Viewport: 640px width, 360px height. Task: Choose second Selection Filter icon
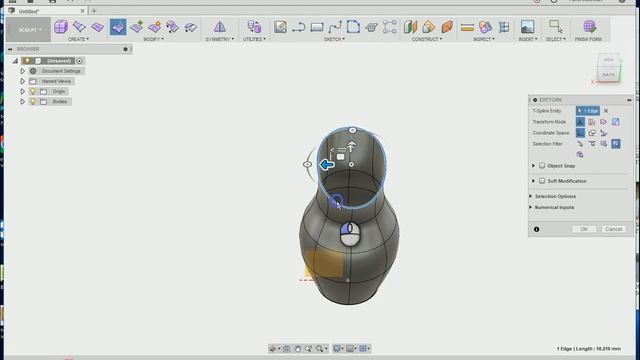click(x=592, y=144)
